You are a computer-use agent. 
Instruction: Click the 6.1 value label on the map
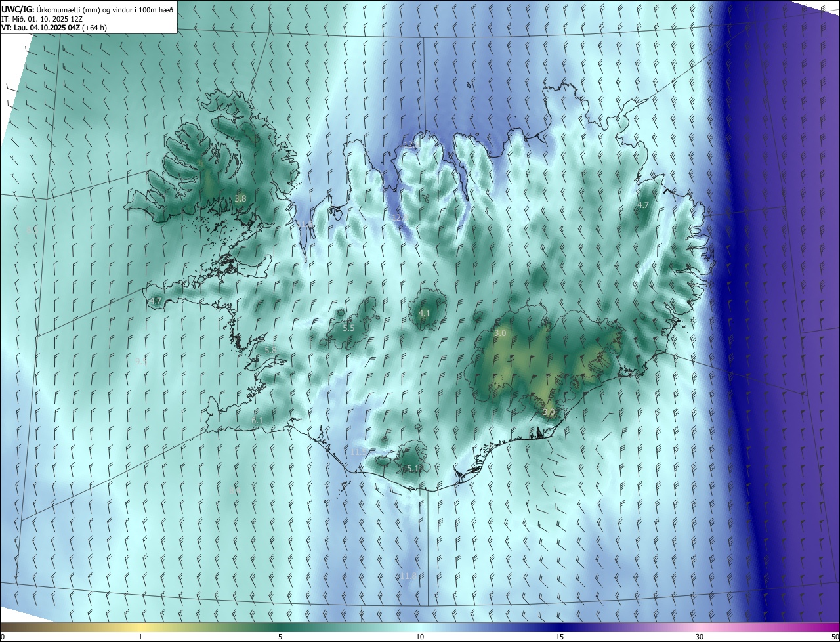[x=257, y=420]
